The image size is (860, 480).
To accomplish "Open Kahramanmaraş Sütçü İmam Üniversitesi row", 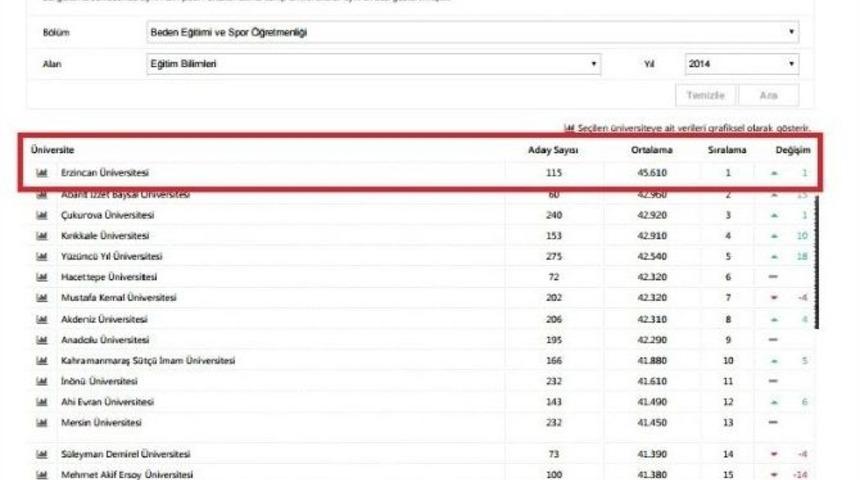I will point(148,360).
